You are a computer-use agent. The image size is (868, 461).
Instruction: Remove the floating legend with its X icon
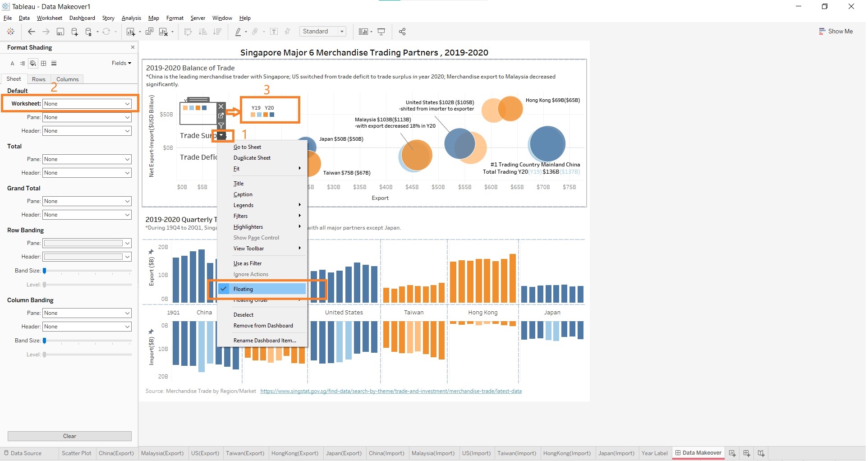(221, 107)
